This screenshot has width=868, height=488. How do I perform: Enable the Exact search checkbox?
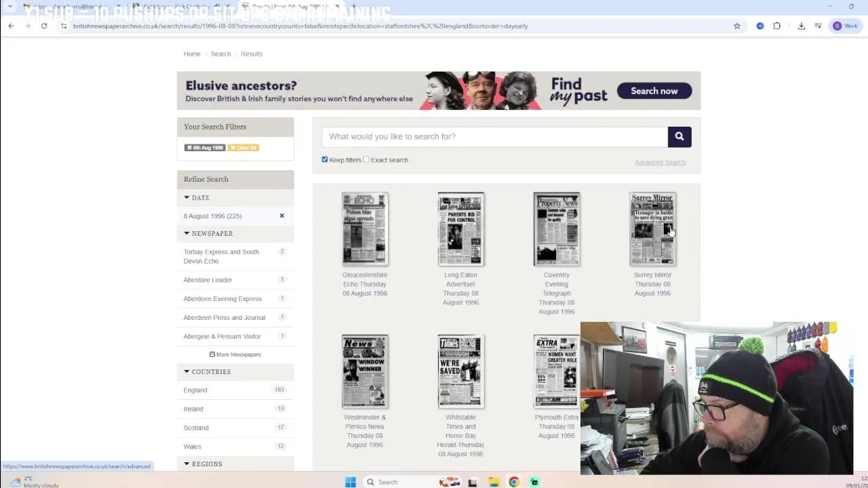point(366,160)
